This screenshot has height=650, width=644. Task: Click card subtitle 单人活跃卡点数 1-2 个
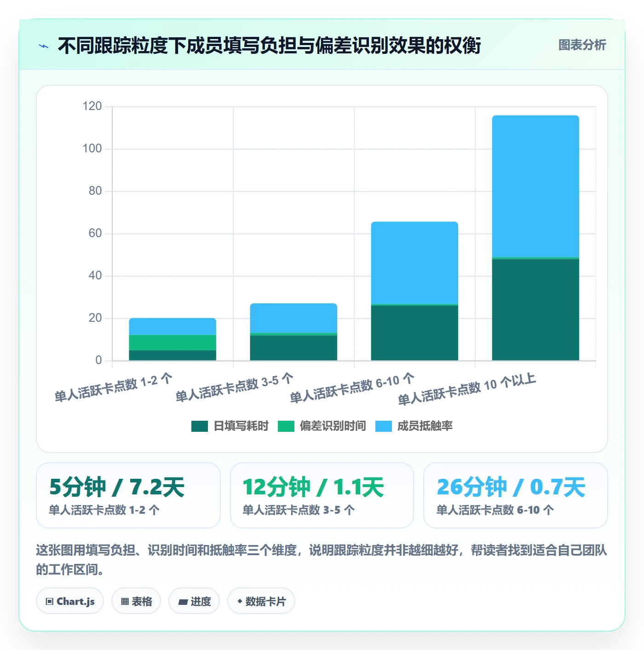point(104,510)
